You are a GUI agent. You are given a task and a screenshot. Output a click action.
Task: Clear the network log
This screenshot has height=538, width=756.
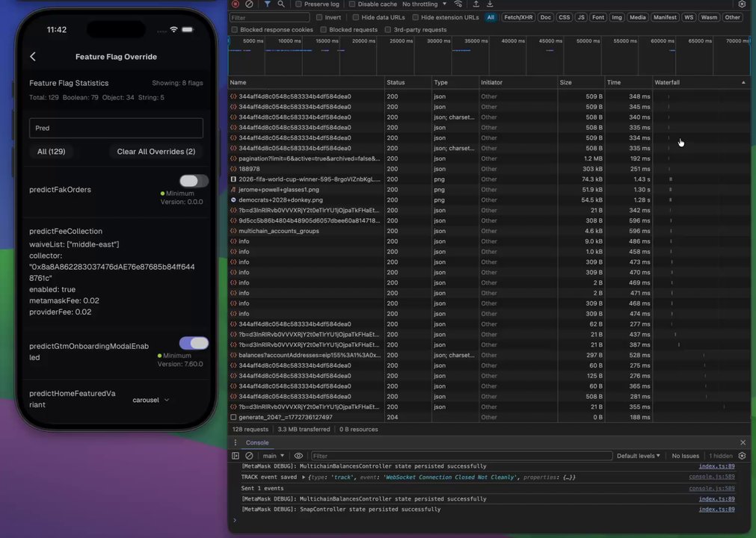(249, 4)
